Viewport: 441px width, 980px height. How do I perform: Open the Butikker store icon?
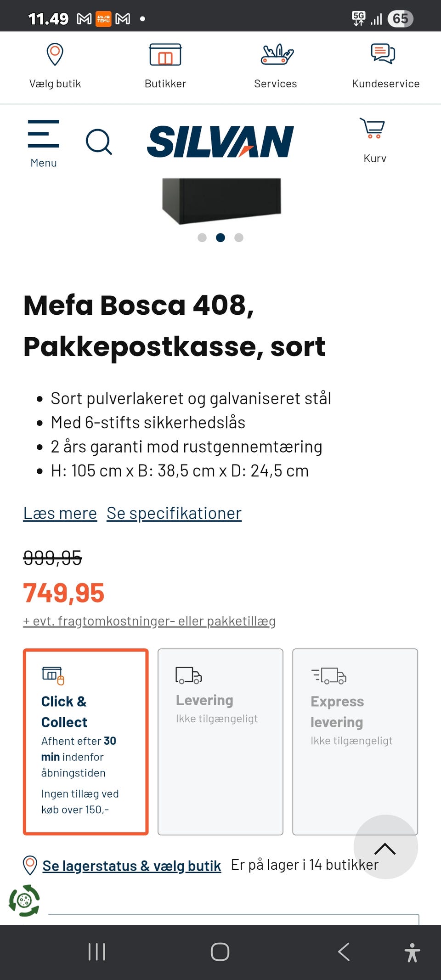point(165,55)
